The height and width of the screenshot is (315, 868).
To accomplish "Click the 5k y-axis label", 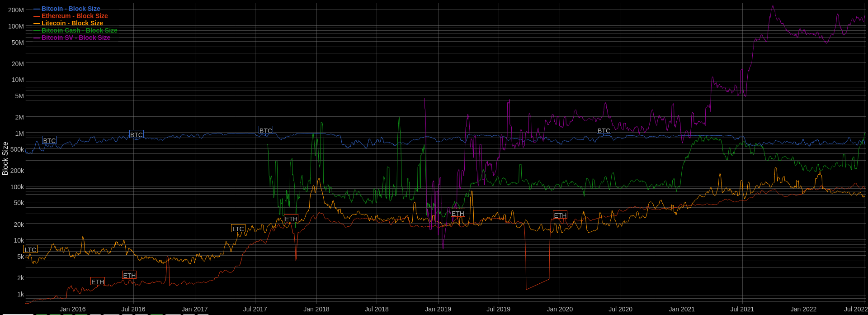I will (21, 257).
